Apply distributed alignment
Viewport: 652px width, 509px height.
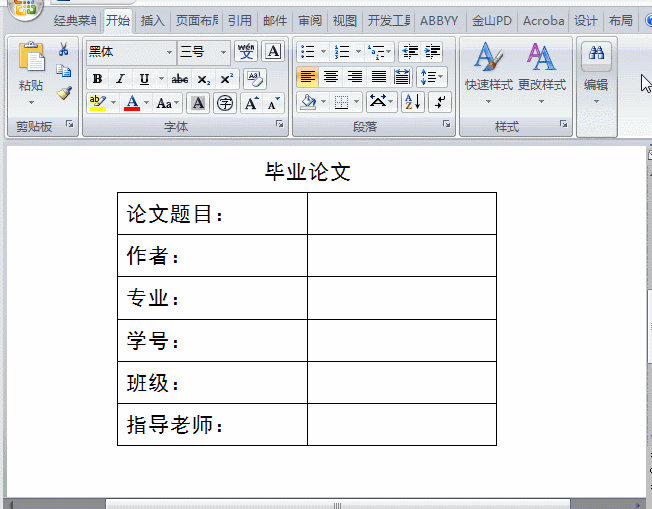pos(402,77)
